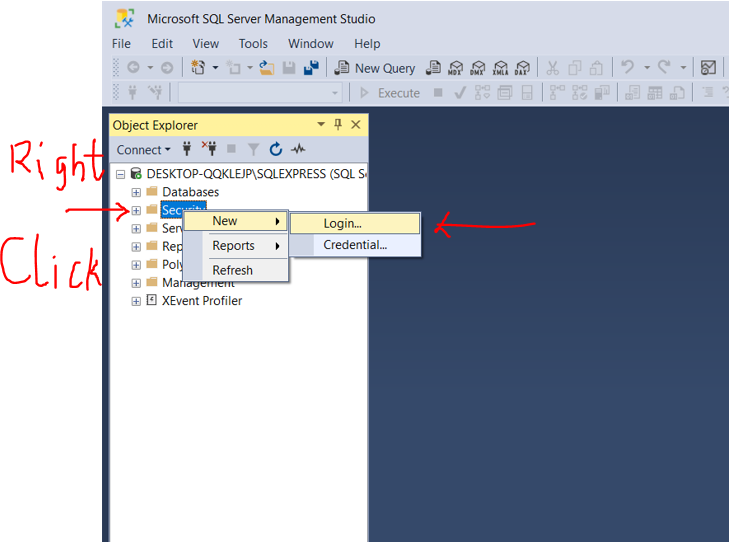Open the Help menu
The height and width of the screenshot is (542, 729).
coord(367,44)
